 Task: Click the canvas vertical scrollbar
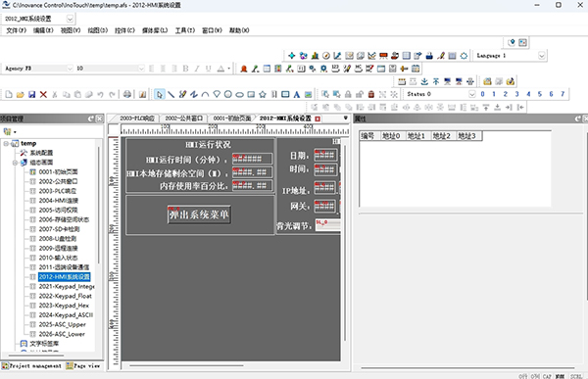(345, 242)
